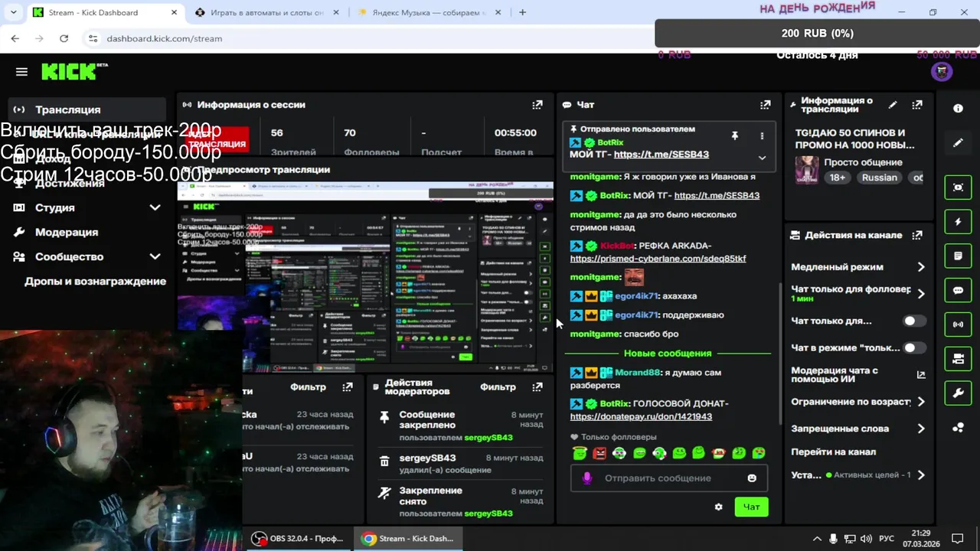
Task: Open the emoji picker in chat input
Action: pyautogui.click(x=752, y=478)
